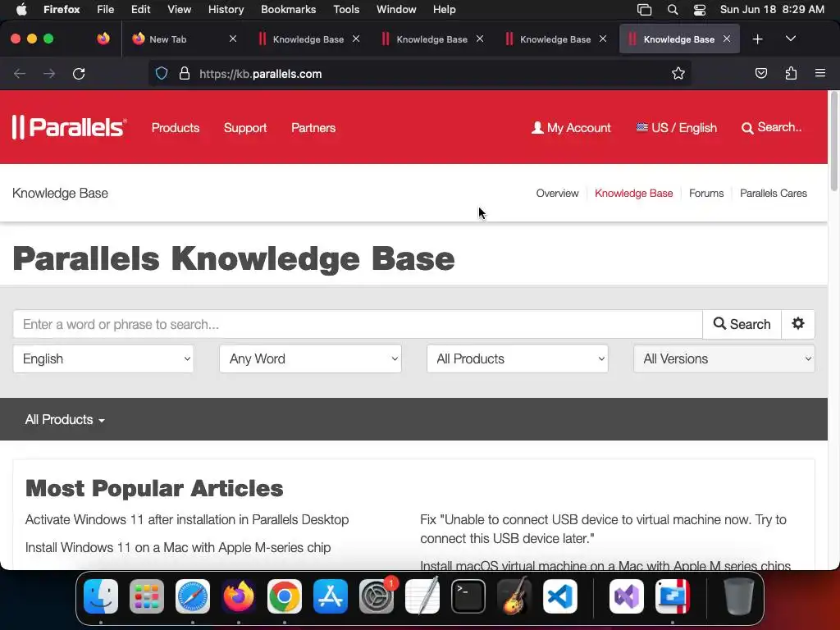Open Visual Studio Code from the dock

pyautogui.click(x=560, y=596)
